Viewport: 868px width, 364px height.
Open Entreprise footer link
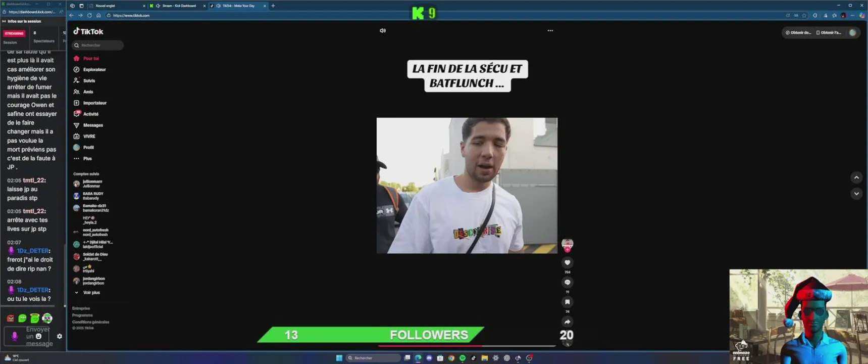click(x=81, y=308)
